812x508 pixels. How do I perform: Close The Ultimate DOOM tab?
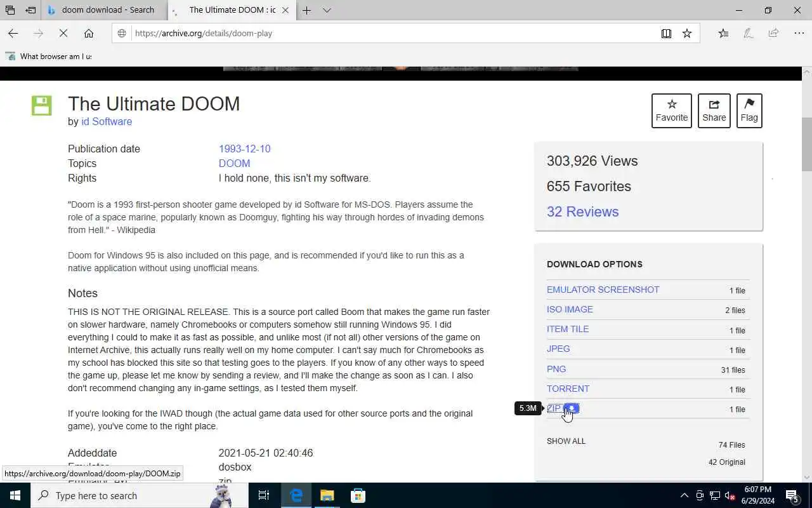(285, 10)
